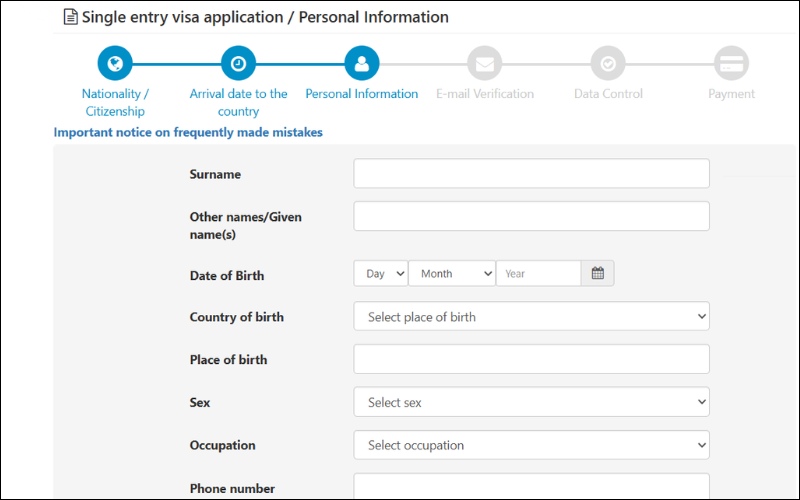Go to Nationality / Citizenship step label
The image size is (800, 500).
point(115,102)
